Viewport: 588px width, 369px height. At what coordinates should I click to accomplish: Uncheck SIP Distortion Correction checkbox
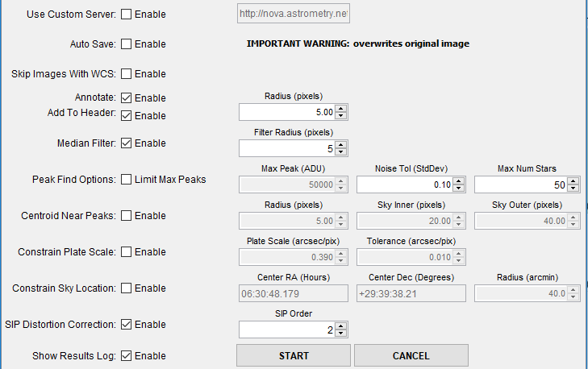point(126,325)
